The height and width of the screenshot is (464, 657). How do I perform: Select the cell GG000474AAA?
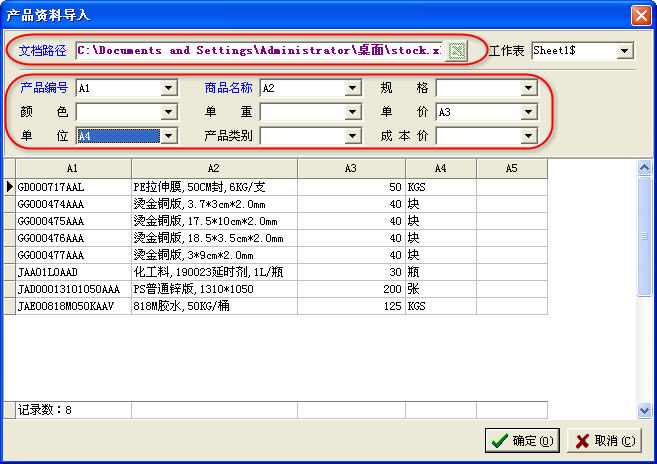pyautogui.click(x=73, y=204)
